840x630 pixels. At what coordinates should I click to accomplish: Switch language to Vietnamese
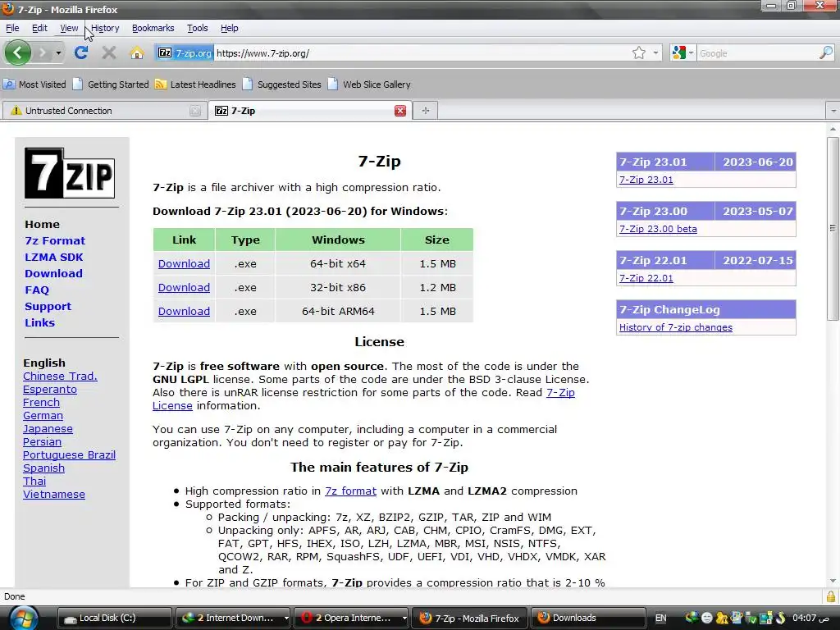53,494
